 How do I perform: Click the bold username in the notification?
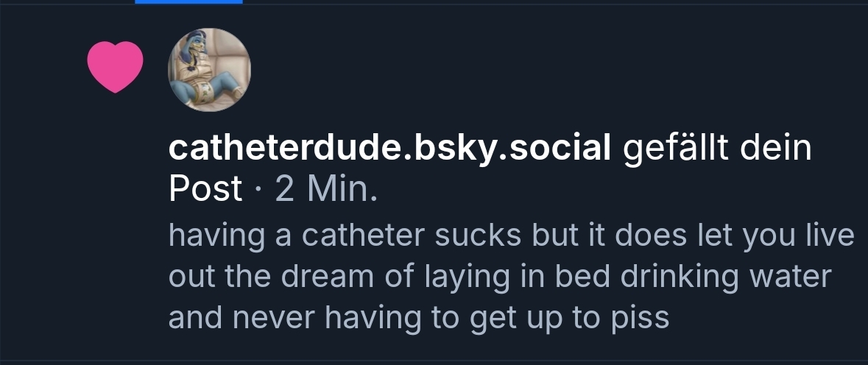[389, 149]
